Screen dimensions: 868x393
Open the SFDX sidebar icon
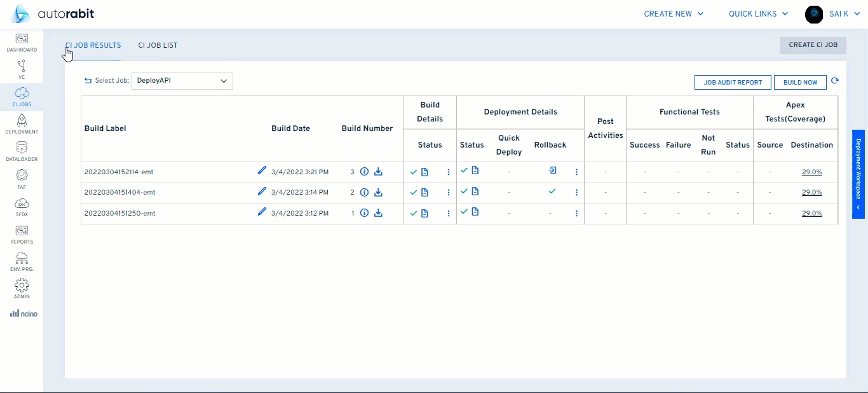22,203
